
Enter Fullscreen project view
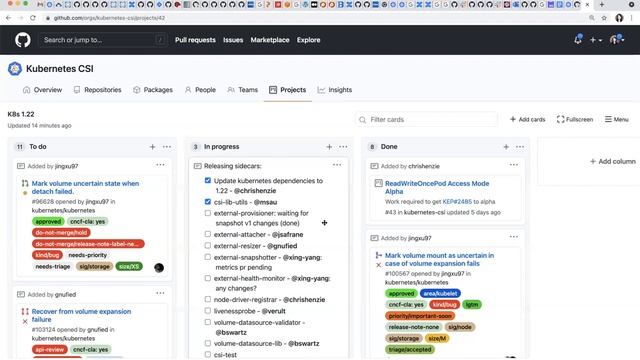575,119
